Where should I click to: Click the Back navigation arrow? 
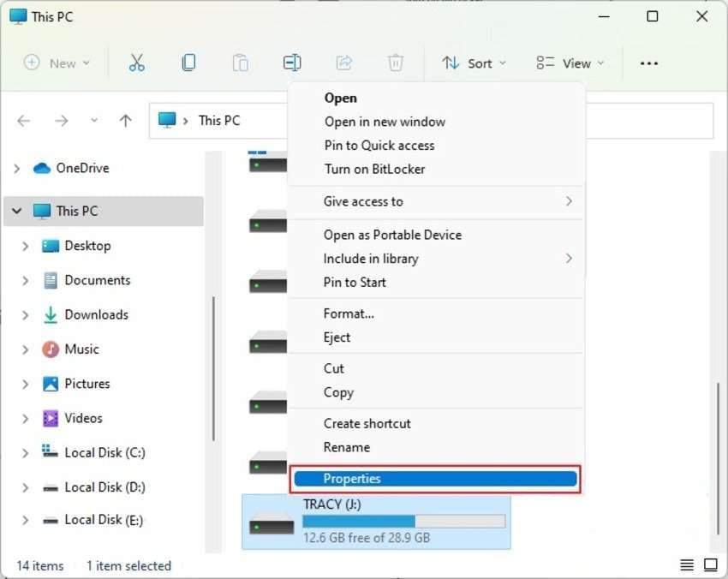click(x=24, y=121)
